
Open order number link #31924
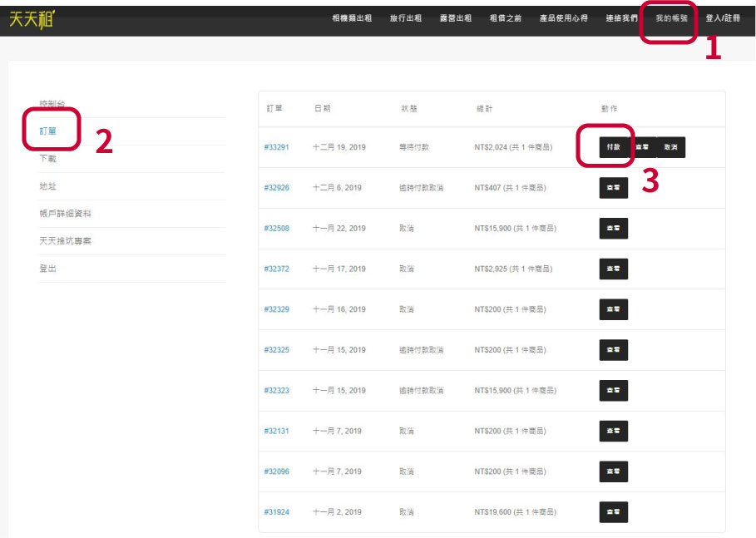(277, 511)
